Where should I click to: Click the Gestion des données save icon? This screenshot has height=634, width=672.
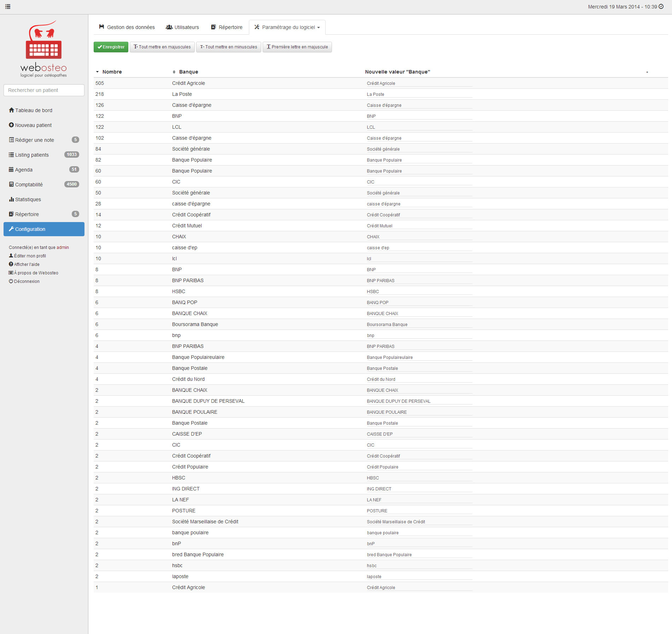pyautogui.click(x=102, y=27)
